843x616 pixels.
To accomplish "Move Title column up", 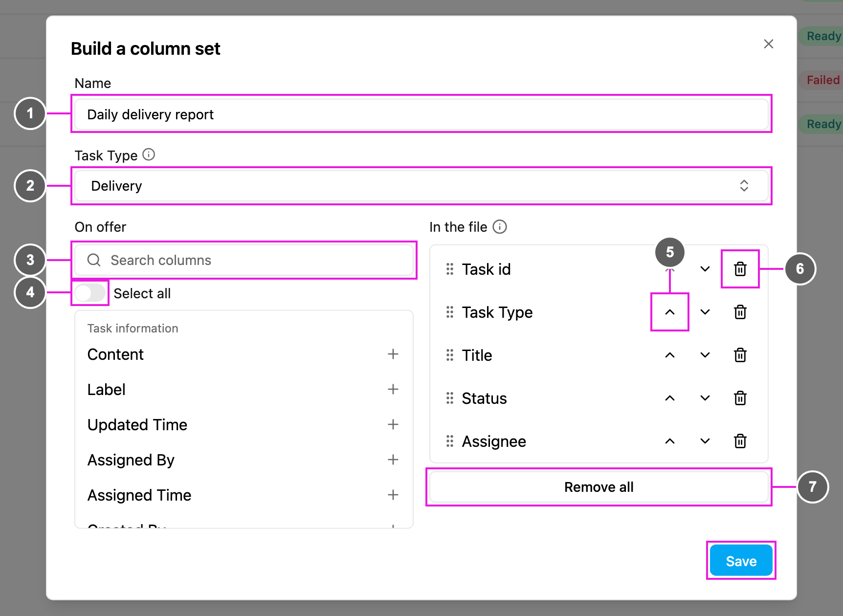I will tap(670, 355).
